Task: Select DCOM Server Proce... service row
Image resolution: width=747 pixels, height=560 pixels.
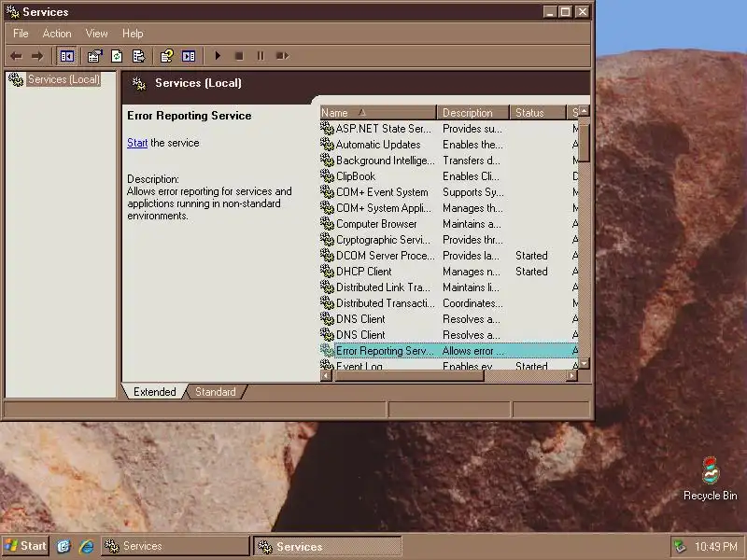Action: 449,256
